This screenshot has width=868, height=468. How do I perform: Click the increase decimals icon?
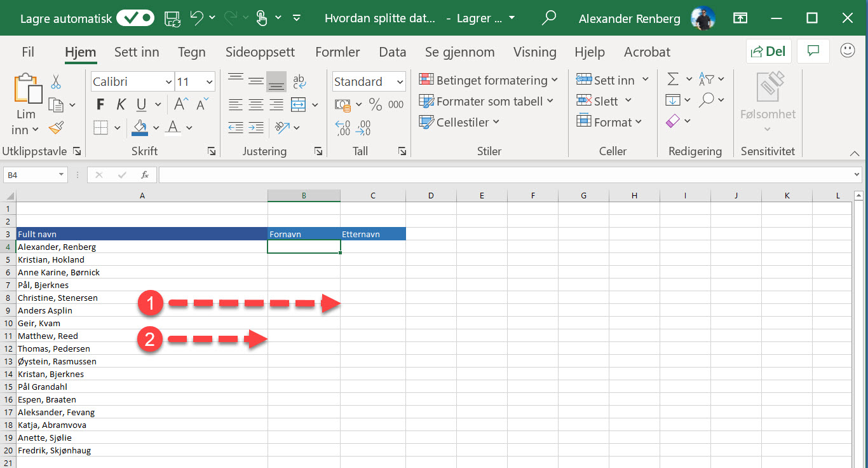344,128
